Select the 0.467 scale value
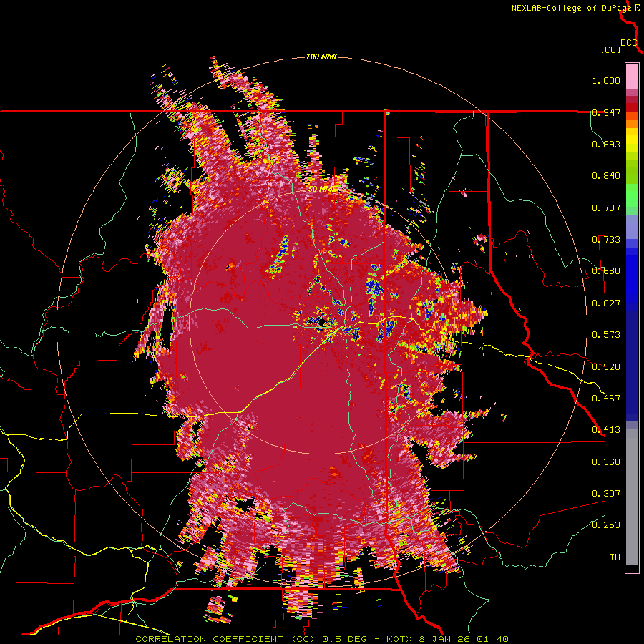The height and width of the screenshot is (644, 644). 606,398
